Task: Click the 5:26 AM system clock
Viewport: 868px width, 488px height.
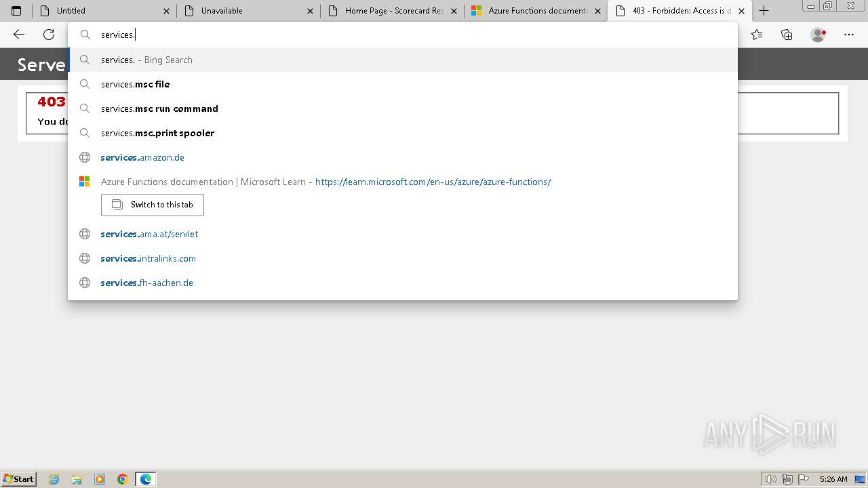Action: point(833,479)
